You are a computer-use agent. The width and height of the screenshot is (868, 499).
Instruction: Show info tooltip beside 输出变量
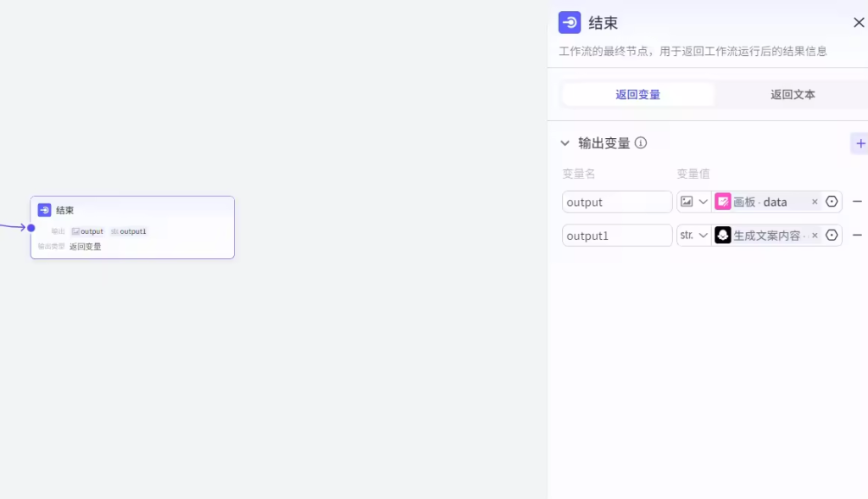pos(641,143)
